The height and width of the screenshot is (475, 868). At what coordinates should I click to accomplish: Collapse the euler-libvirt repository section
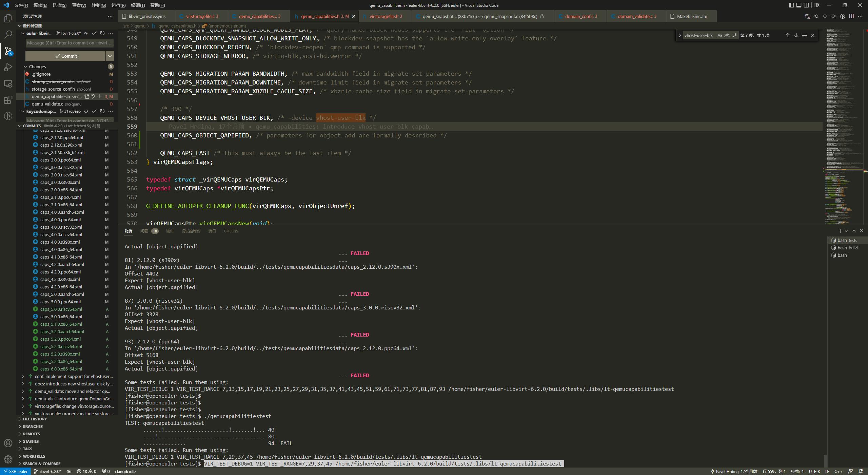(x=23, y=33)
